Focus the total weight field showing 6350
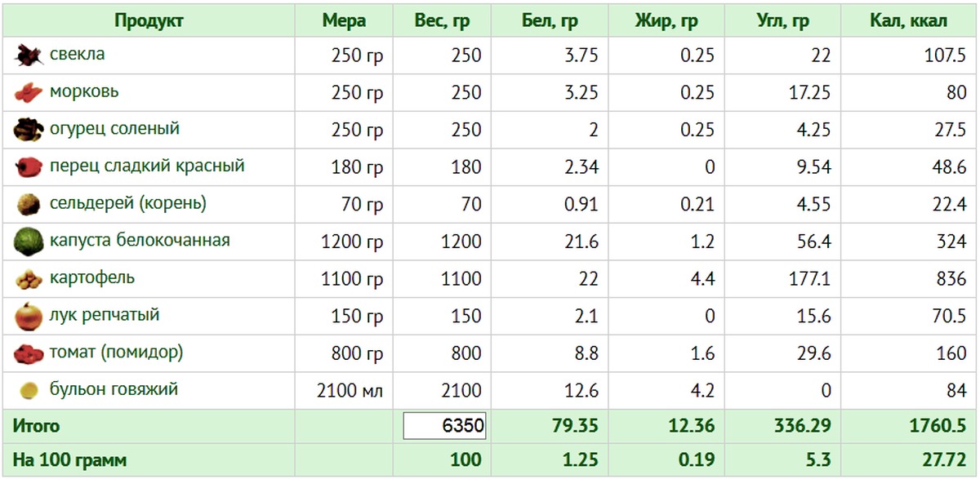Viewport: 980px width, 479px height. pyautogui.click(x=445, y=426)
